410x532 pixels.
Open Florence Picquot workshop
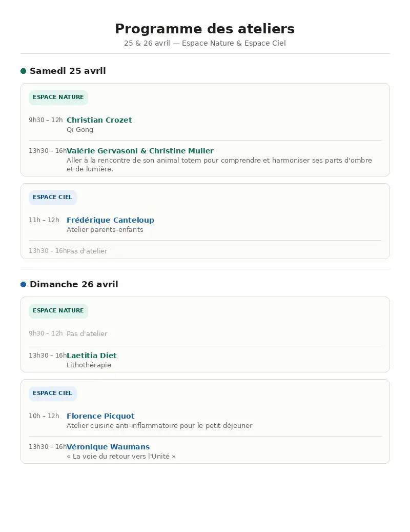pos(100,416)
